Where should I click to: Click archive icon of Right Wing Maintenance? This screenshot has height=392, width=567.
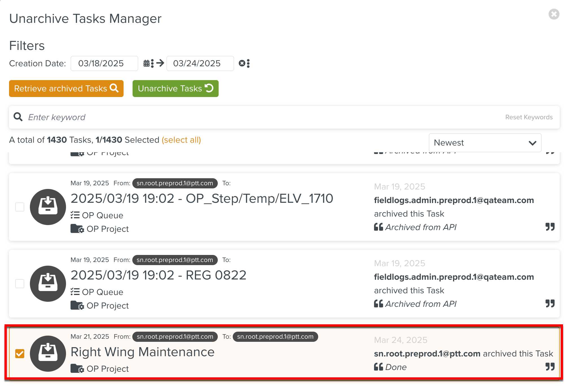(48, 354)
